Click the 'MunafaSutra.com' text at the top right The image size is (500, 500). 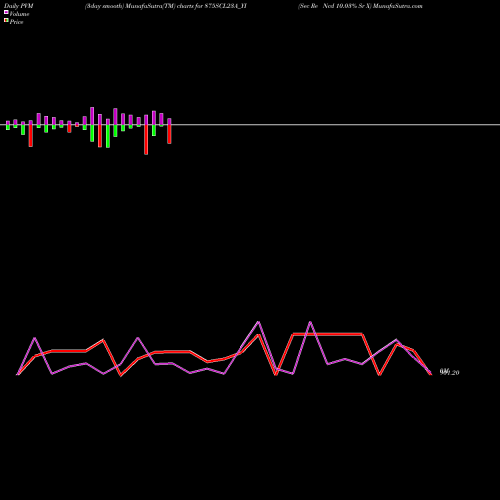pyautogui.click(x=398, y=6)
